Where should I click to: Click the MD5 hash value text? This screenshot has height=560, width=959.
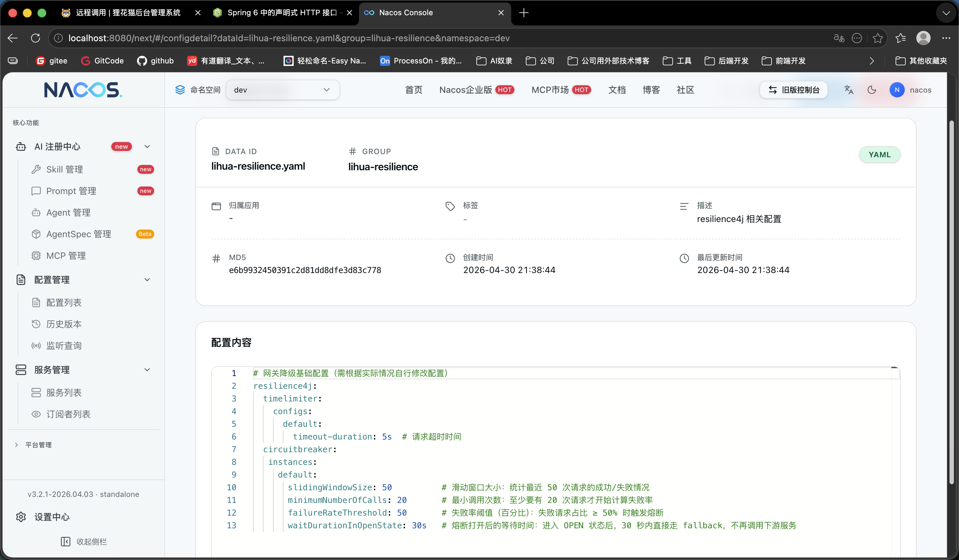coord(305,270)
